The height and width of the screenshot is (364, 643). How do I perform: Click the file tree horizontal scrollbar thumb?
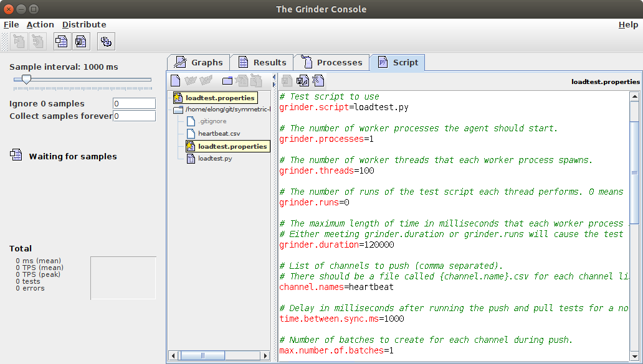click(x=202, y=355)
